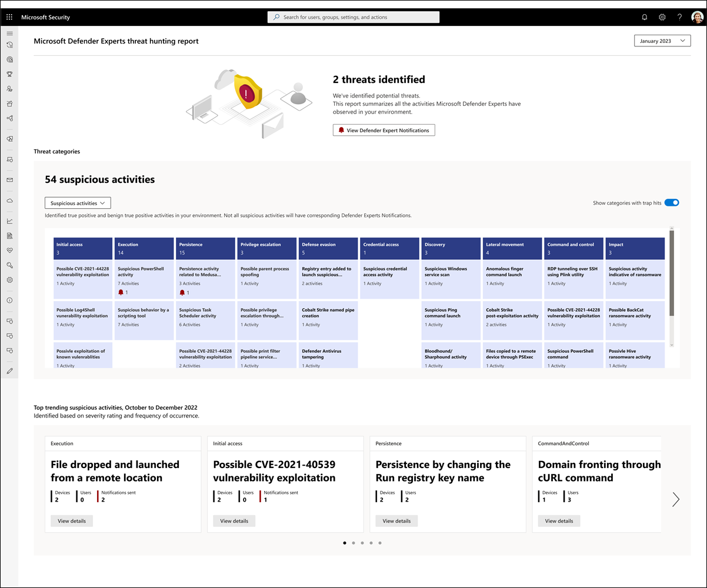Viewport: 707px width, 588px height.
Task: Open Incidents clock icon in sidebar
Action: [x=9, y=45]
